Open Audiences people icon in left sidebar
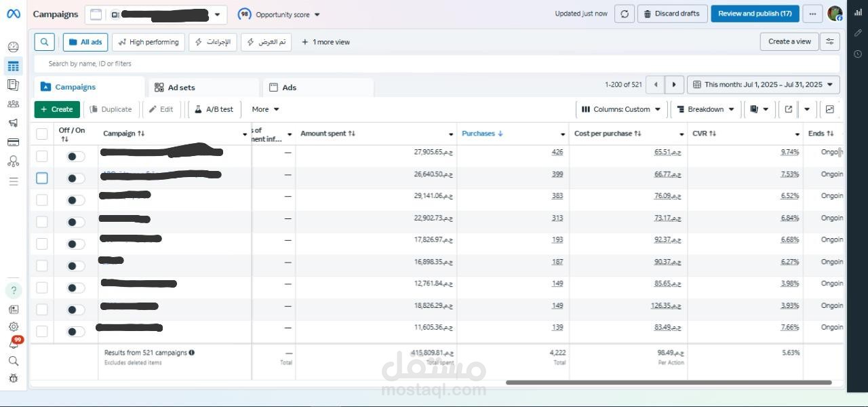 pyautogui.click(x=13, y=104)
